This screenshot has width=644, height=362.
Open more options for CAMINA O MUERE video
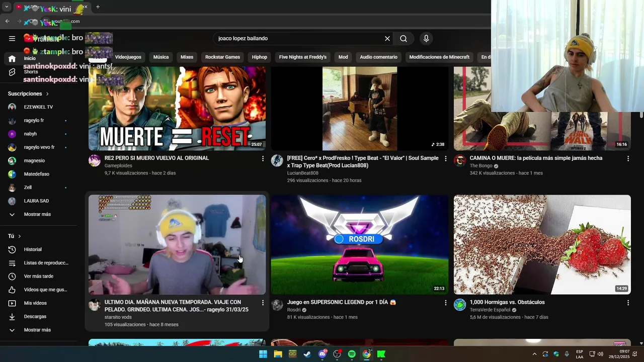(x=628, y=158)
